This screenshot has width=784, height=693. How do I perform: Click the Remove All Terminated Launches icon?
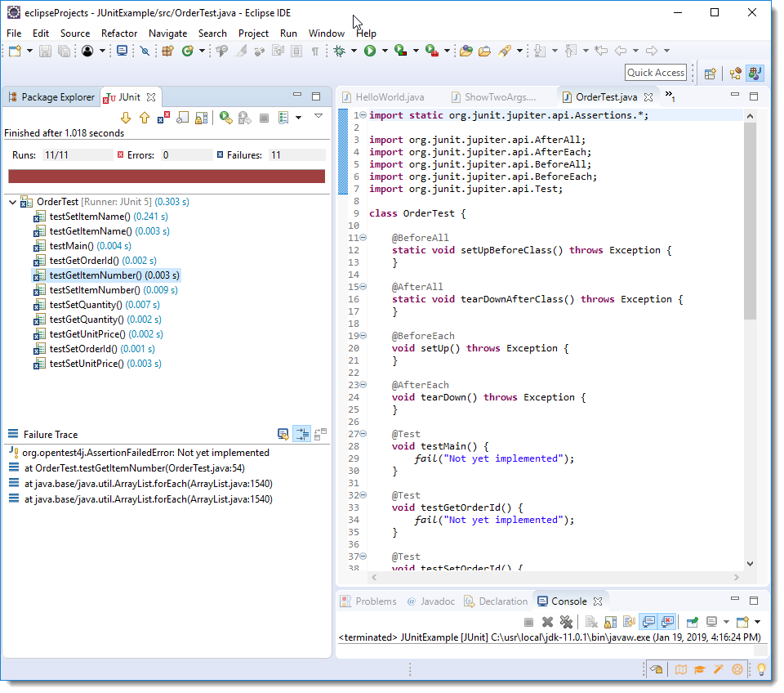[x=566, y=621]
